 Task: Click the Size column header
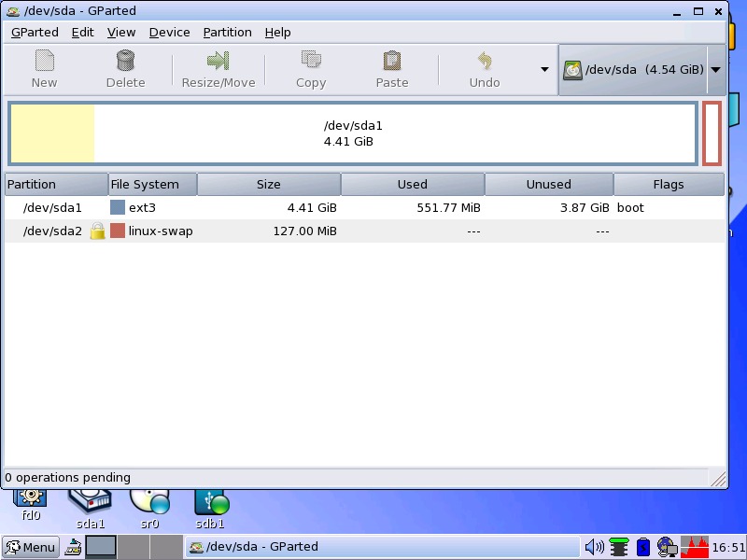click(x=269, y=184)
